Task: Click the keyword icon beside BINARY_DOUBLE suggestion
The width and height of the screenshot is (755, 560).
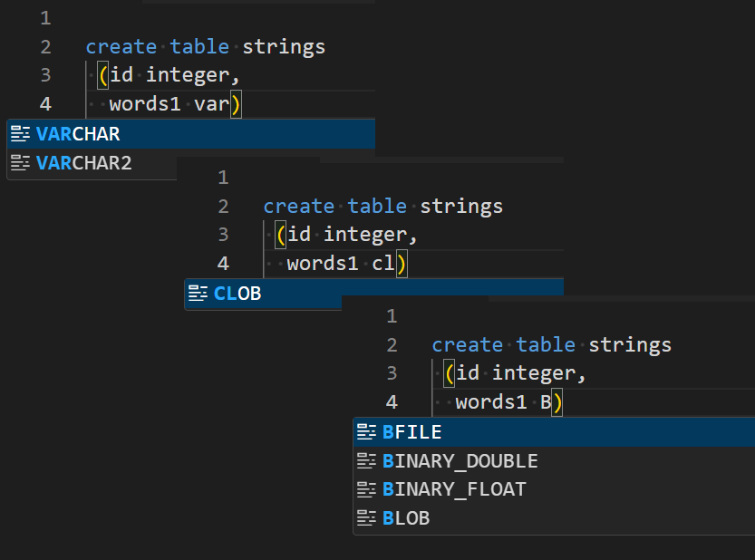Action: pyautogui.click(x=366, y=461)
